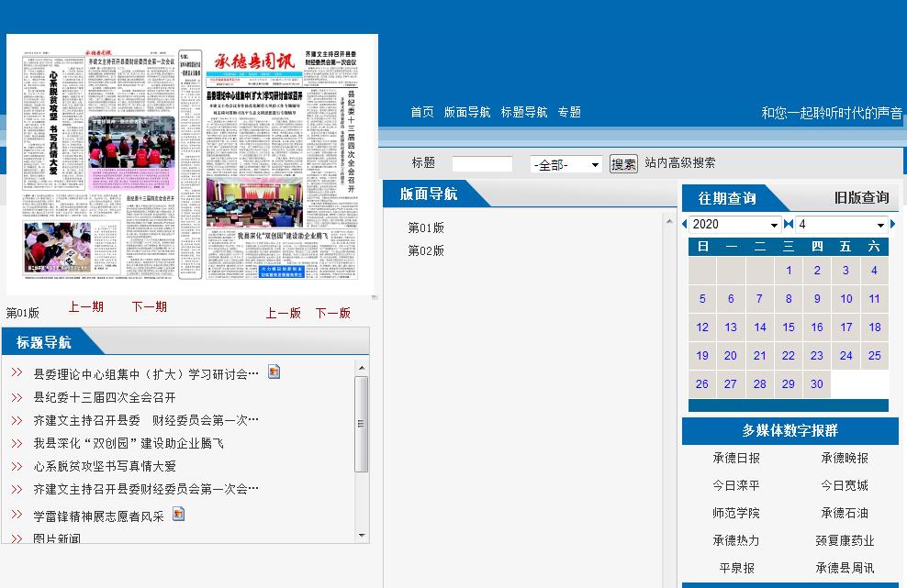Screen dimensions: 907x588
Task: Click next-month arrow right of month dropdown
Action: 893,225
